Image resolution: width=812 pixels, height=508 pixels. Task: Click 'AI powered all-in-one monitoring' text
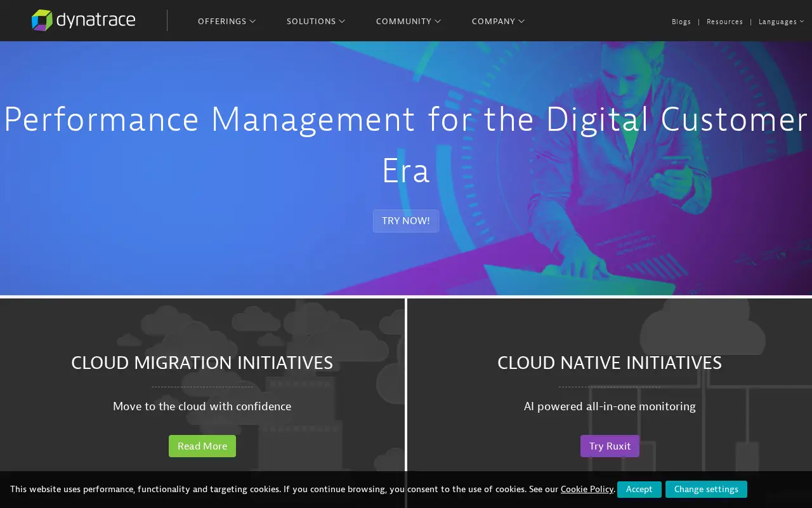click(x=610, y=406)
